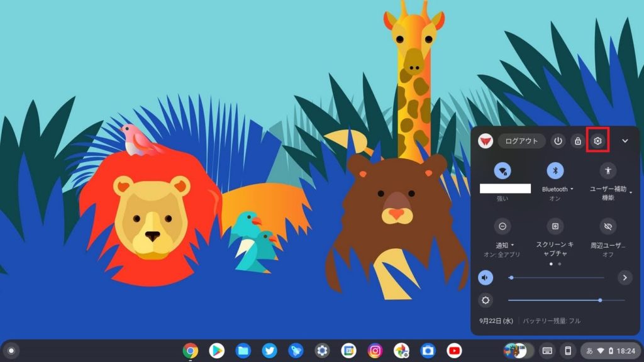Open Settings via the gear icon in quick settings

click(597, 141)
